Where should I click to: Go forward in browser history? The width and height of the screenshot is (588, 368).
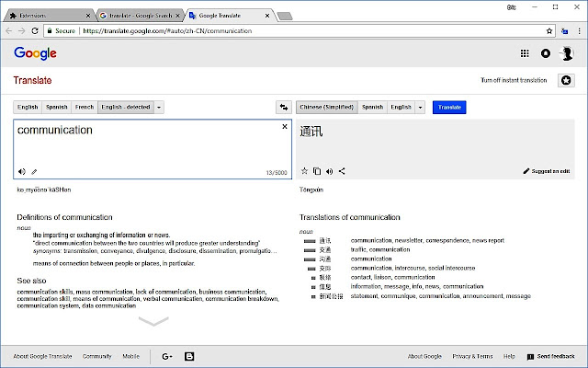point(22,30)
